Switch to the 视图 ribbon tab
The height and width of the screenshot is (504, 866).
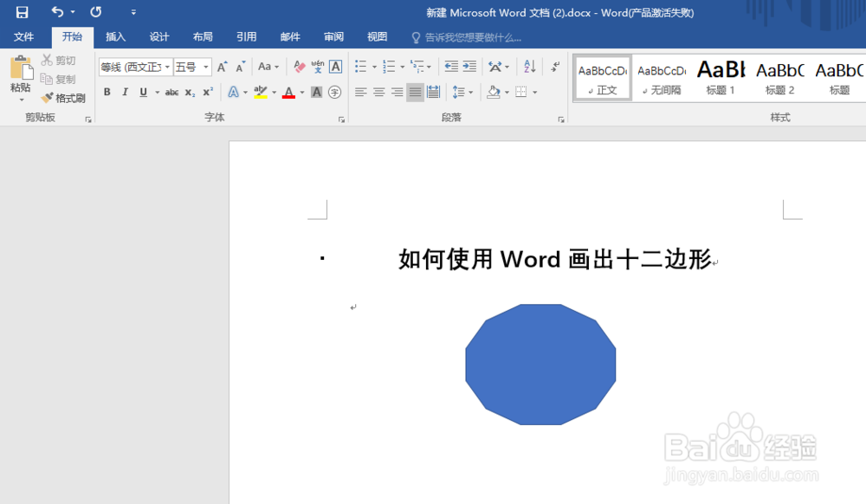click(378, 37)
